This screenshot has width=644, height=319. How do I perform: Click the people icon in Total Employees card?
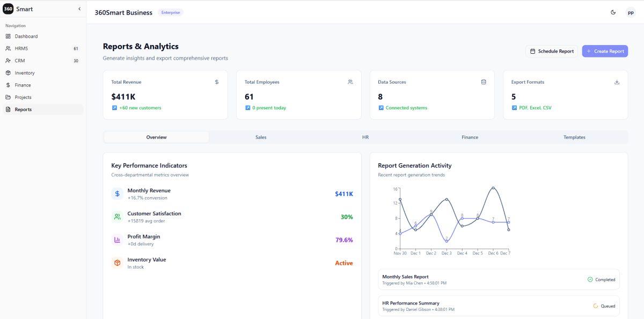click(350, 82)
